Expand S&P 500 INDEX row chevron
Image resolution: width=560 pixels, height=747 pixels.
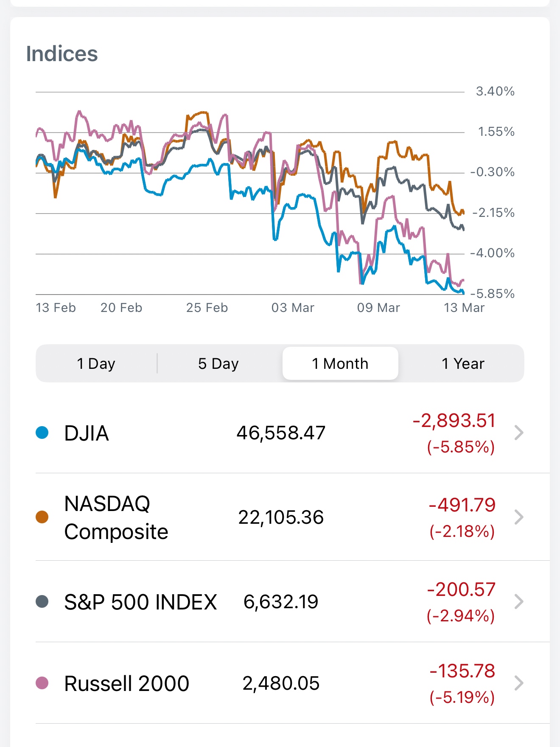(x=518, y=602)
